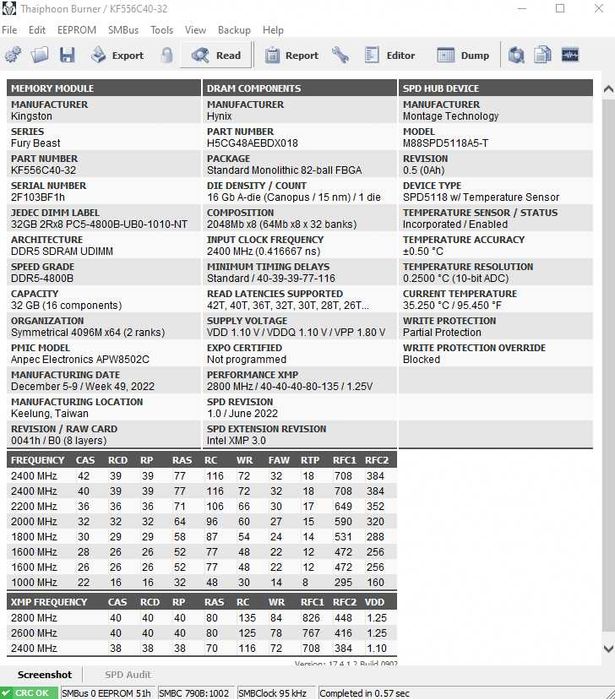The width and height of the screenshot is (615, 699).
Task: Click the copy documents toolbar icon
Action: point(543,55)
